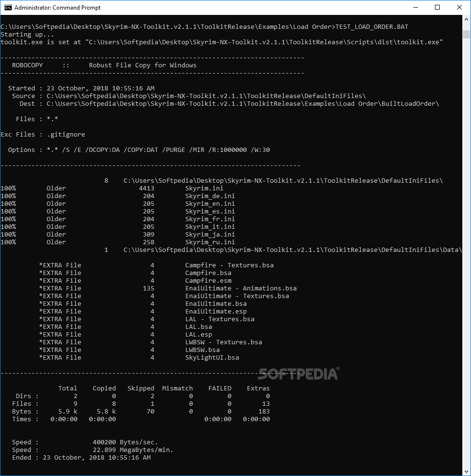Click the scrollbar down arrow

pyautogui.click(x=467, y=472)
